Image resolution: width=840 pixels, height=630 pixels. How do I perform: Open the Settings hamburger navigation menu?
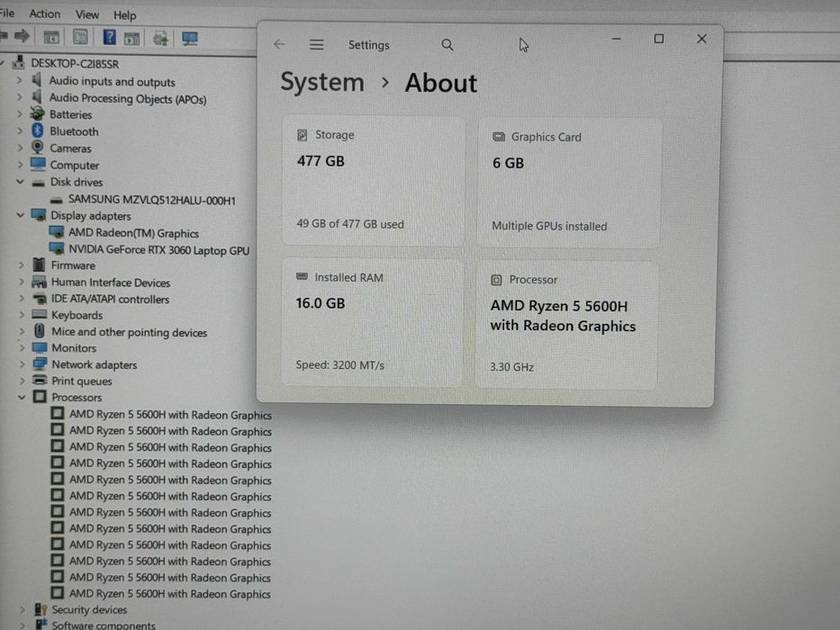pyautogui.click(x=317, y=44)
